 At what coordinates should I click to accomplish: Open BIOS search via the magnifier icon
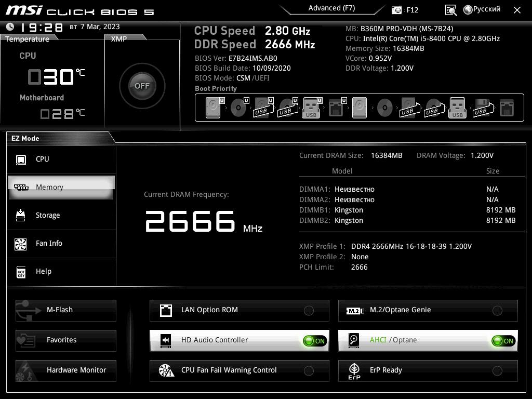(450, 10)
